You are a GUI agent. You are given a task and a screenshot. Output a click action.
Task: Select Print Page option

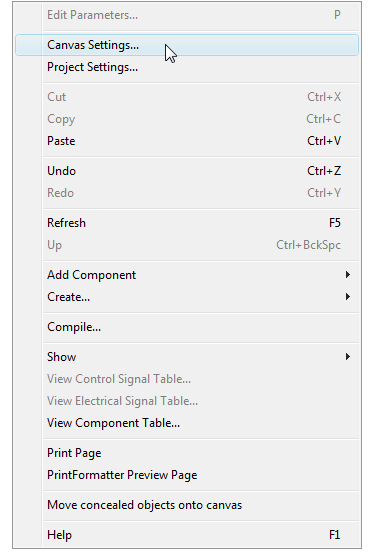coord(187,453)
